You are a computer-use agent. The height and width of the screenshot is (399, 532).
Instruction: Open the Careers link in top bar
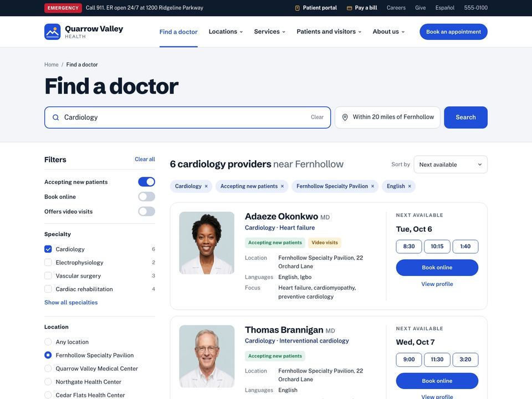[x=396, y=8]
